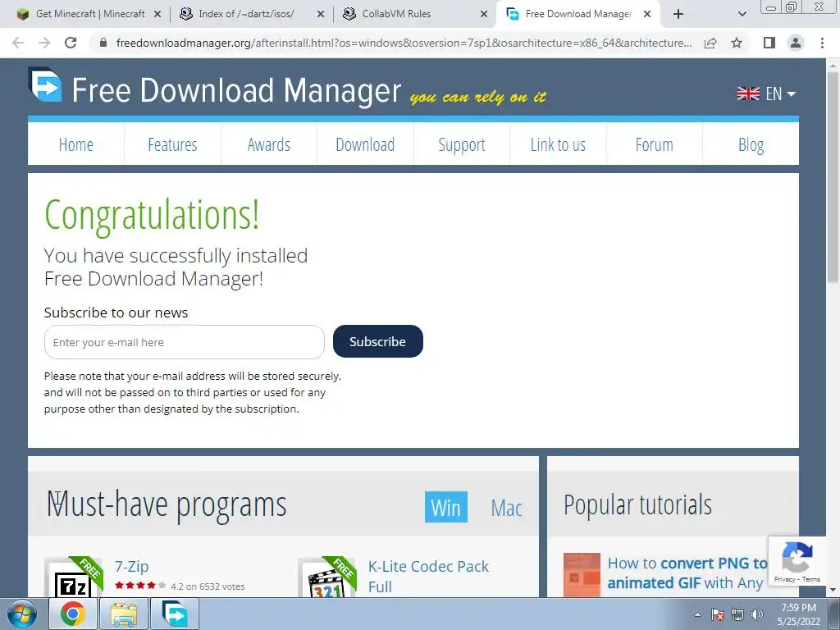This screenshot has width=840, height=630.
Task: Open the Windows Start button
Action: (x=21, y=614)
